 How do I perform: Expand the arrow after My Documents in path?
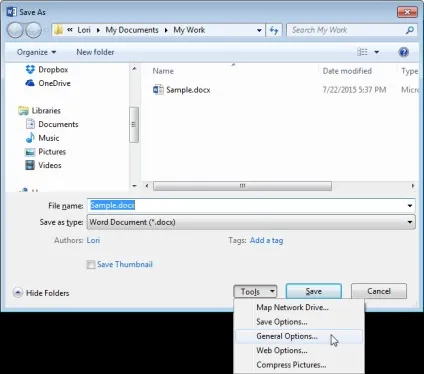click(x=166, y=30)
